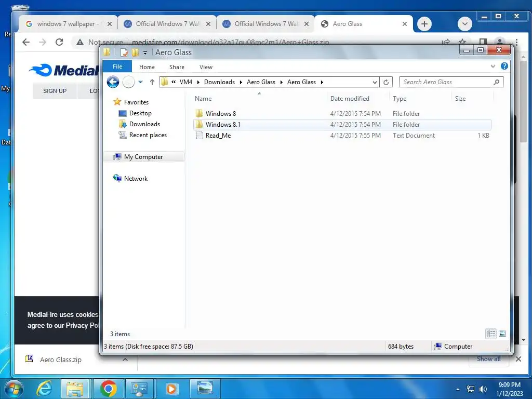
Task: Open Windows Media Player from taskbar
Action: (171, 389)
